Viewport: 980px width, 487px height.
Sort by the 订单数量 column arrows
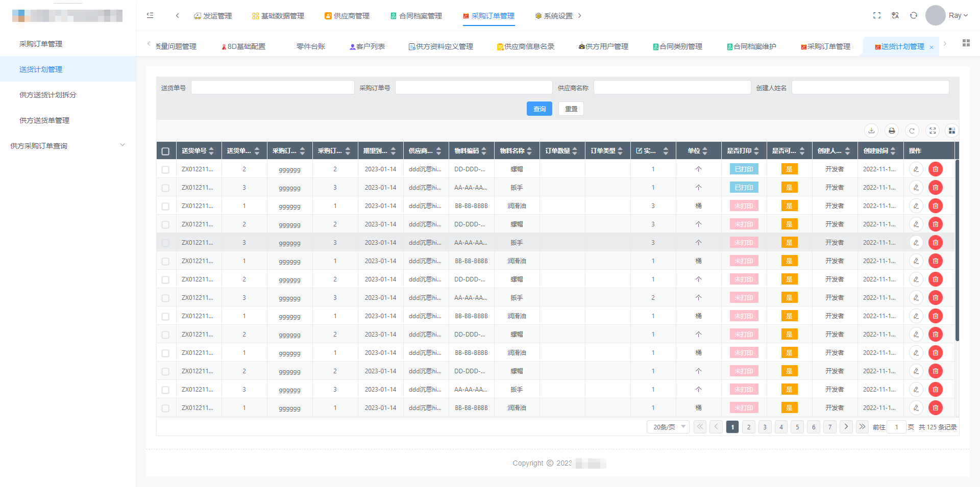pos(575,151)
